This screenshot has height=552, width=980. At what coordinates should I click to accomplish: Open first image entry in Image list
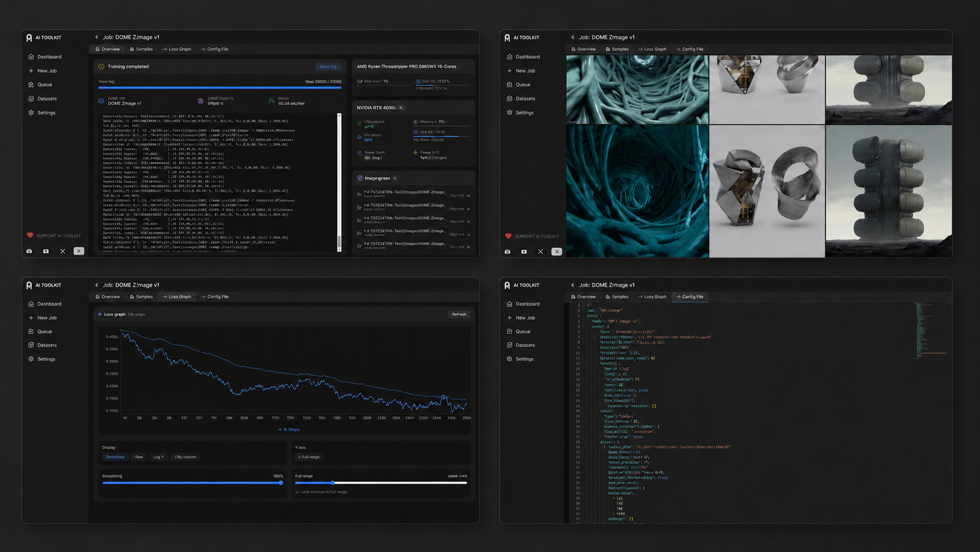[413, 194]
